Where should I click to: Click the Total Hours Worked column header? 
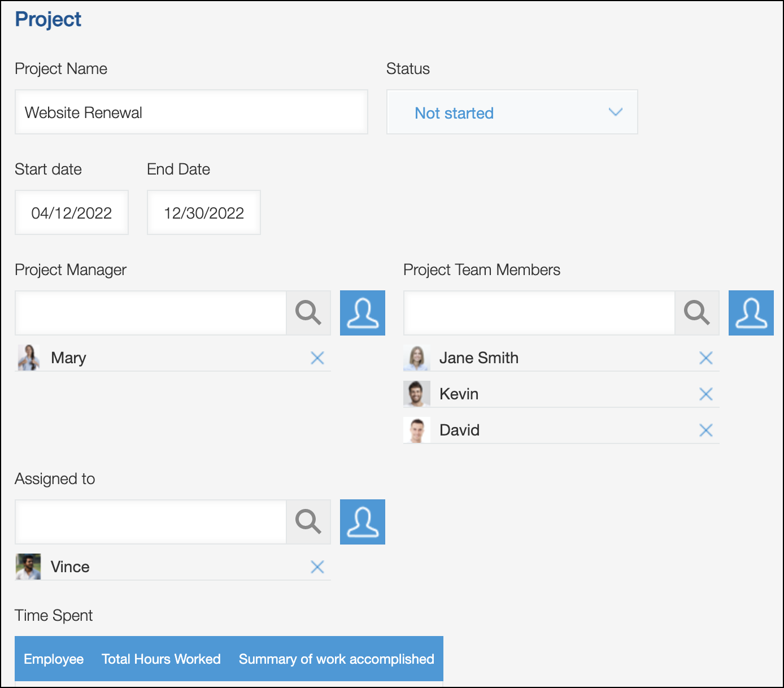pyautogui.click(x=161, y=659)
